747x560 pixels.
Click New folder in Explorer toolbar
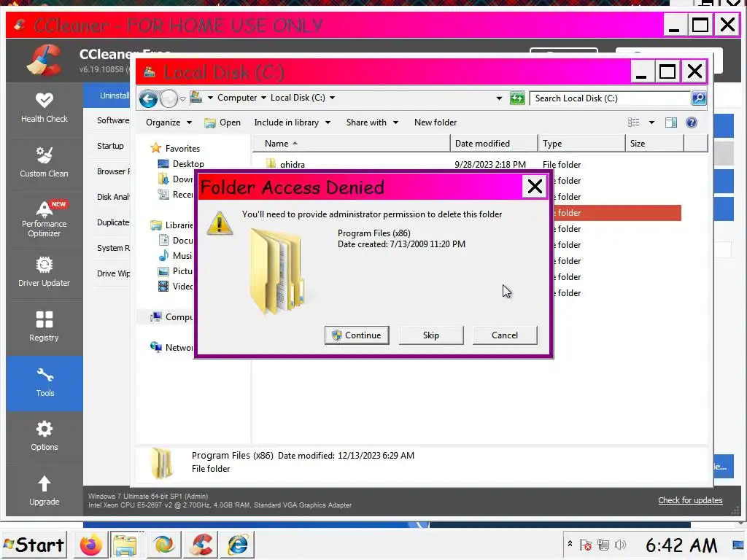(436, 122)
